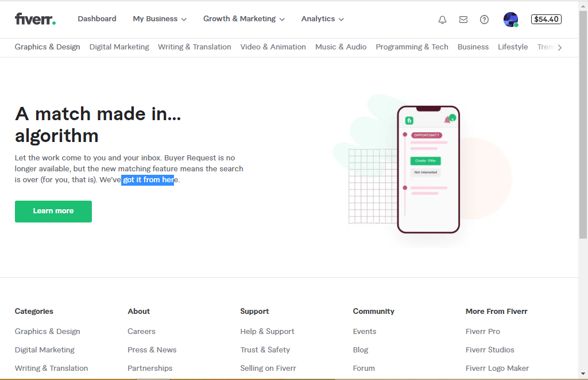
Task: Click the Learn more button
Action: click(x=53, y=212)
